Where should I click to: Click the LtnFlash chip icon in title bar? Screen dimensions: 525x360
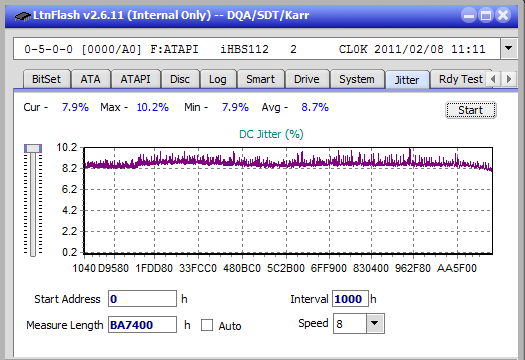22,15
